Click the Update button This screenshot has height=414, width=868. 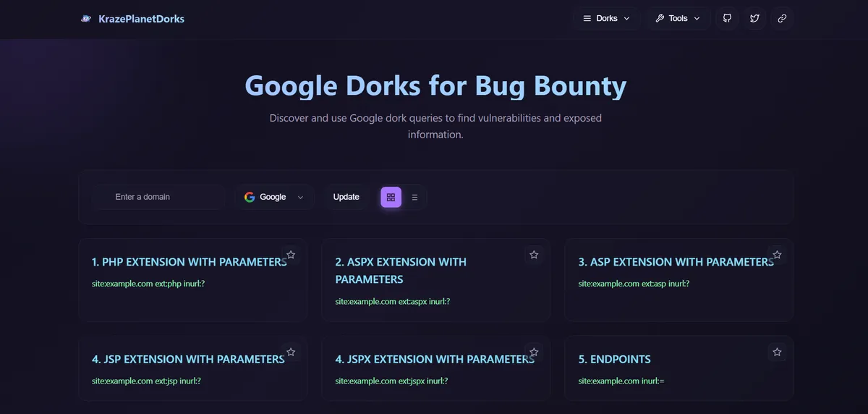tap(346, 197)
